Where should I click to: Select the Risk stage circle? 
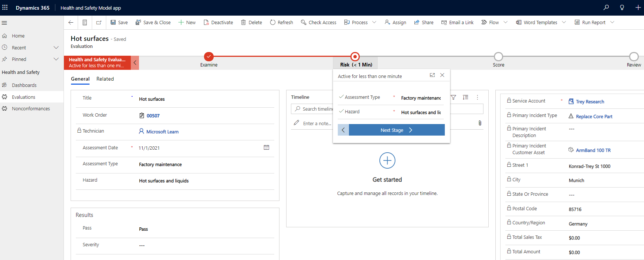coord(355,56)
